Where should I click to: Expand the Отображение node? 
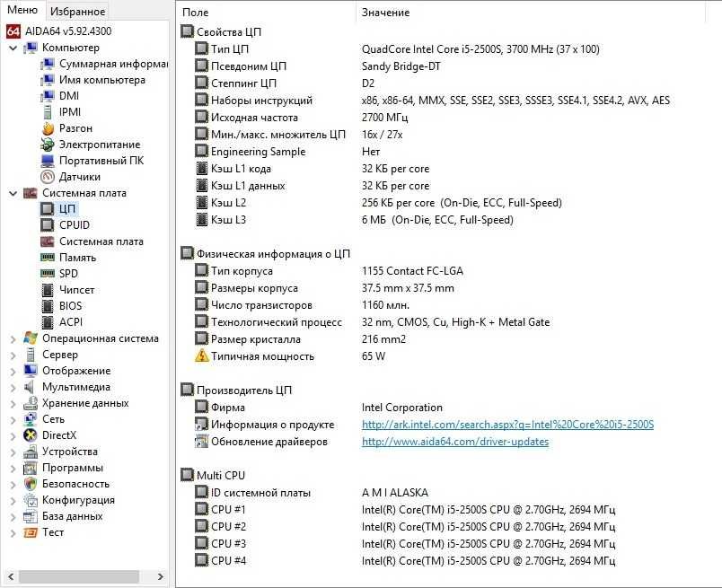pyautogui.click(x=13, y=372)
